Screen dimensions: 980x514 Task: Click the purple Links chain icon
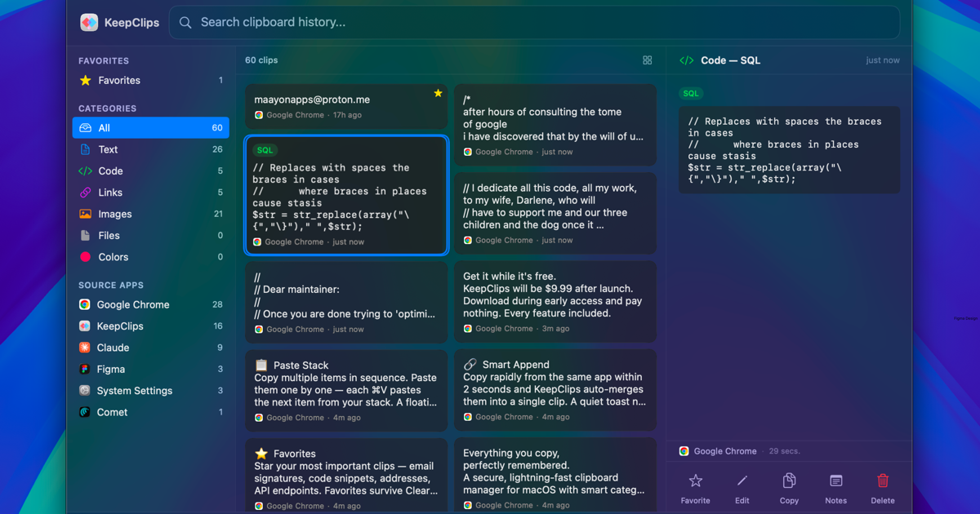click(x=85, y=192)
